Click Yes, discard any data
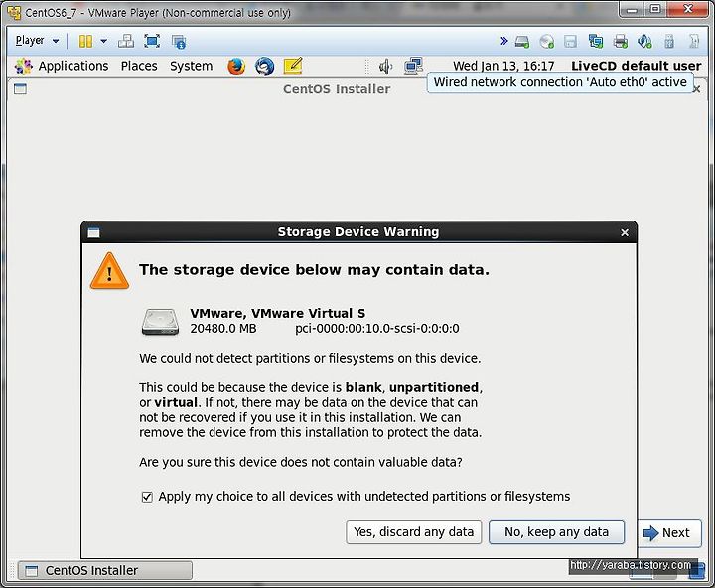This screenshot has width=715, height=588. pyautogui.click(x=413, y=532)
